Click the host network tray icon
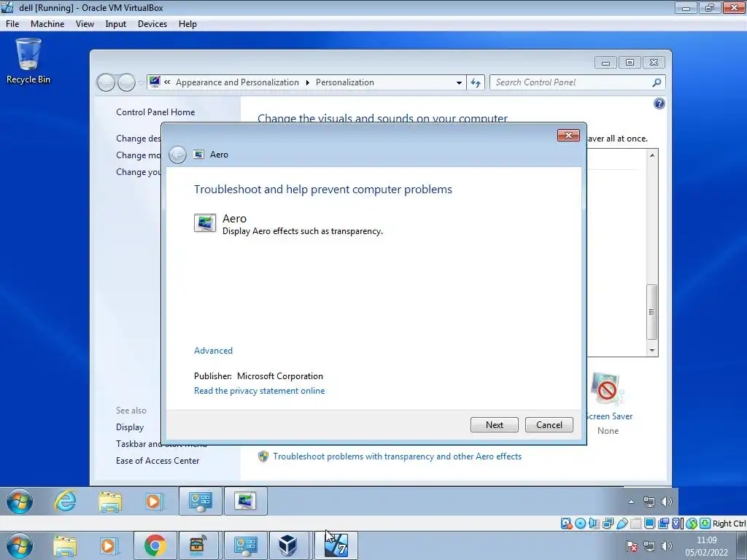Viewport: 747px width, 560px height. click(x=649, y=546)
